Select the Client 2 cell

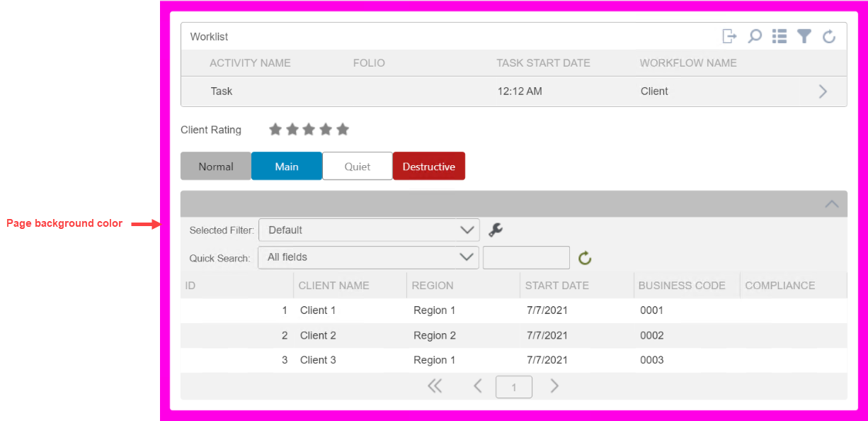(318, 335)
